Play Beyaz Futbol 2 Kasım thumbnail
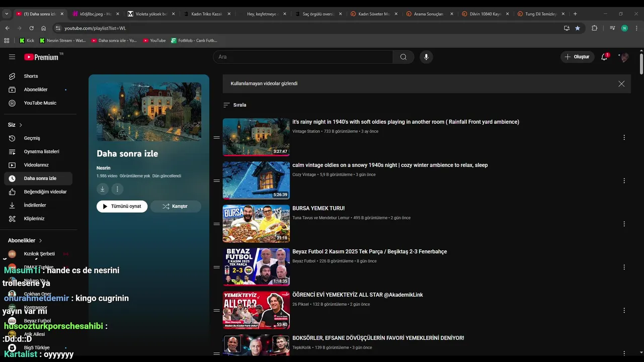 coord(256,266)
